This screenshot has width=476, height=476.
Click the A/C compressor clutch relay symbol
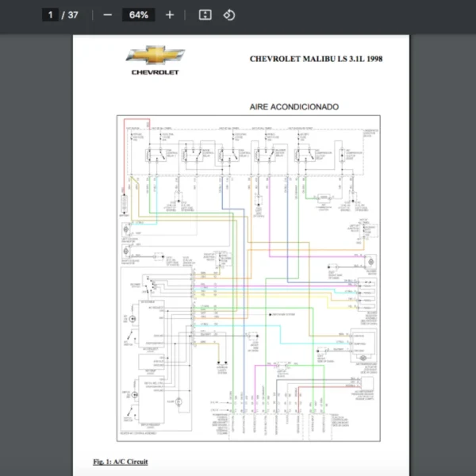point(305,154)
